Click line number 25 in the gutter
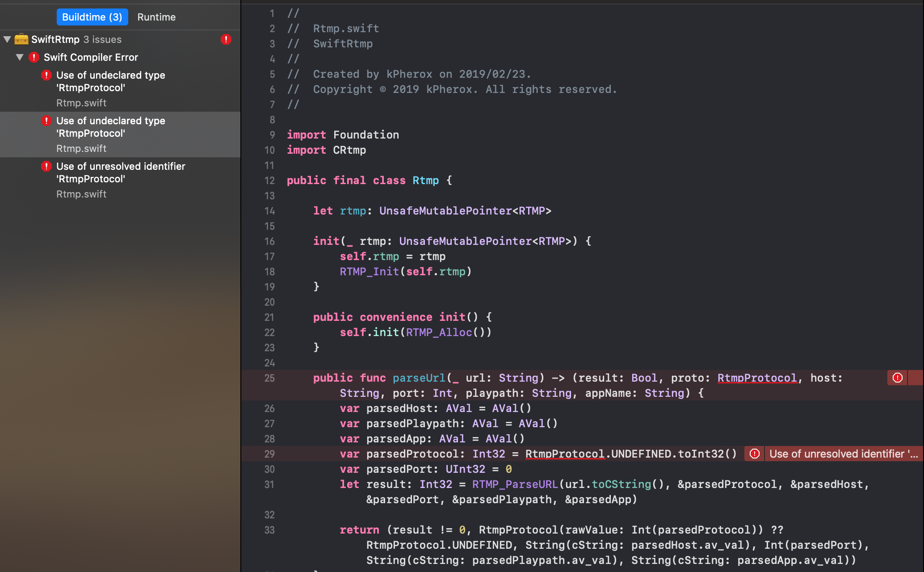 pos(269,378)
